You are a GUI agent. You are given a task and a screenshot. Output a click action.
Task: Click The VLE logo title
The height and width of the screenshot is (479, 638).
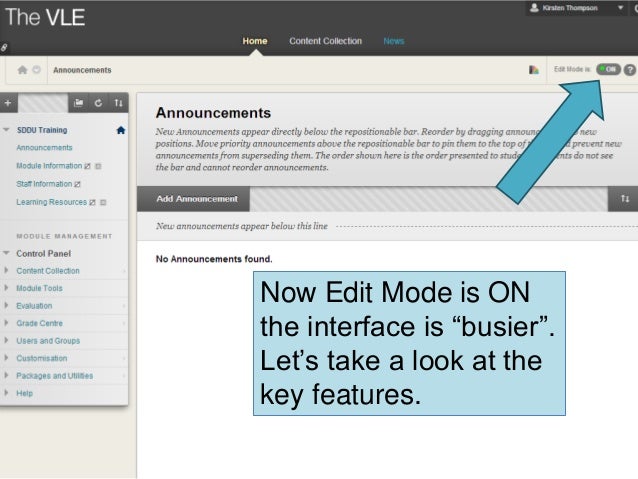45,17
